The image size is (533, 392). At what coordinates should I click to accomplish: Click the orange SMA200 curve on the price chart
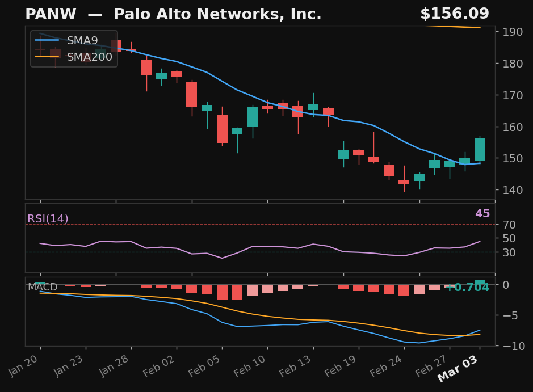[454, 27]
